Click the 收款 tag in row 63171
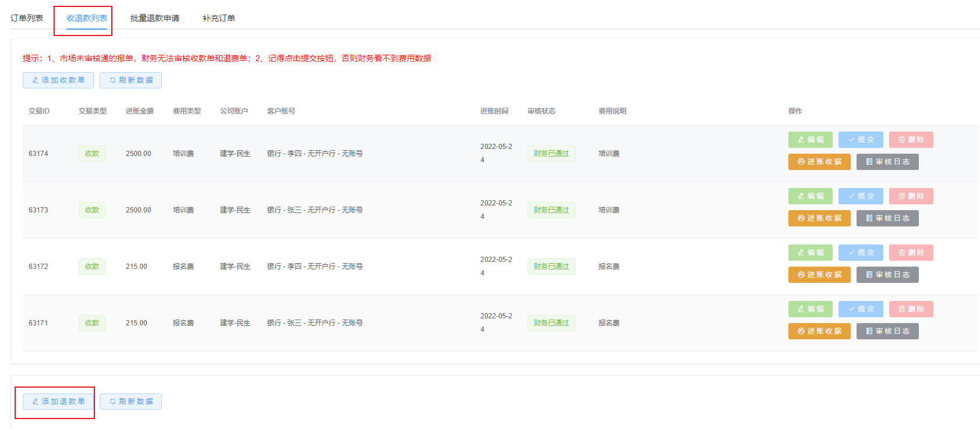The height and width of the screenshot is (429, 980). [x=92, y=323]
